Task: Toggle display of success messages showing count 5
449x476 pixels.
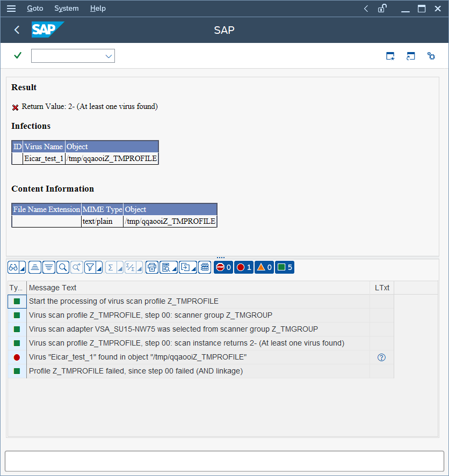Action: coord(284,267)
